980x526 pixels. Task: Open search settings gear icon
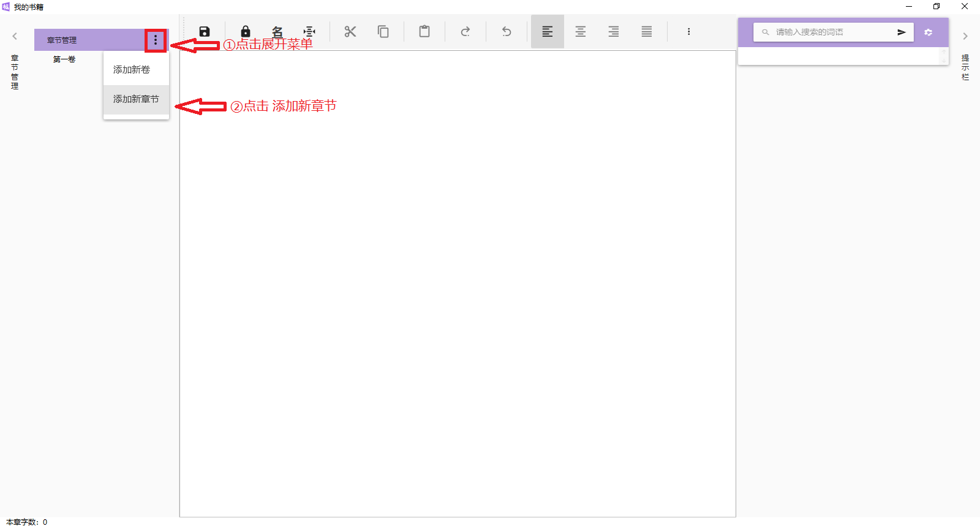[x=929, y=32]
